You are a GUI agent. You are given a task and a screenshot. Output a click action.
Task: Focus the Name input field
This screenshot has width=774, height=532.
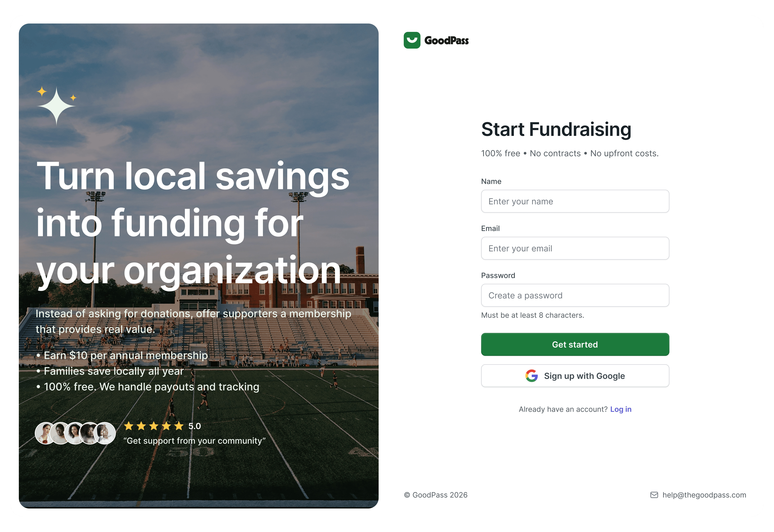(x=575, y=201)
